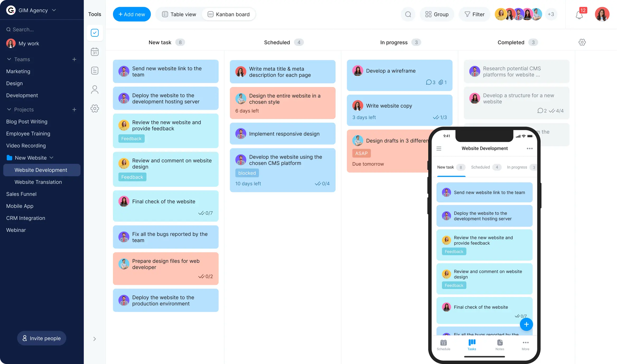Click Add new task button
617x364 pixels.
tap(132, 14)
